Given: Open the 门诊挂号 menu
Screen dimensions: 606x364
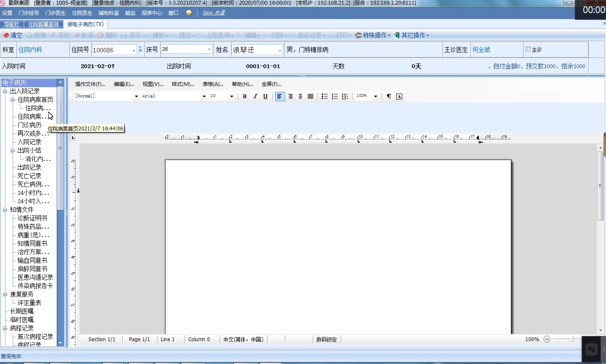Looking at the screenshot, I should [29, 13].
